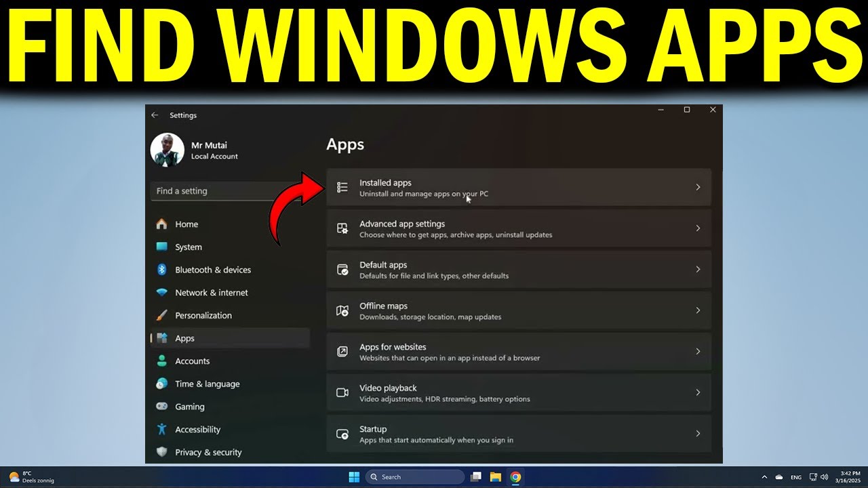This screenshot has width=868, height=488.
Task: Click the Privacy & security shield icon
Action: (x=161, y=452)
